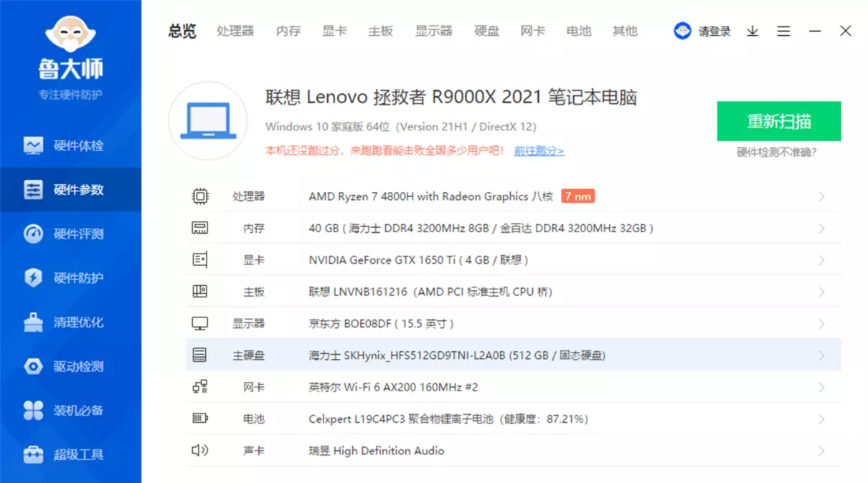The height and width of the screenshot is (483, 868).
Task: Click the 内存 memory module icon
Action: (x=200, y=228)
